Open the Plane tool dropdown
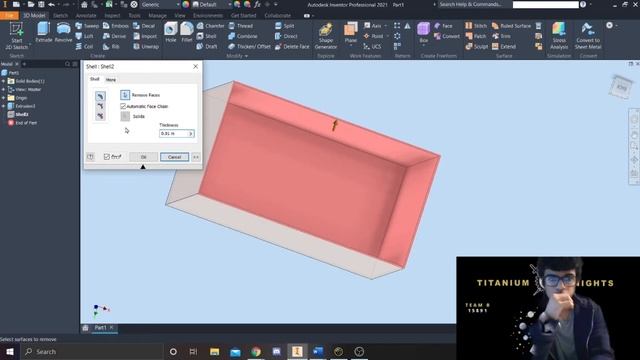The height and width of the screenshot is (360, 640). (x=351, y=45)
